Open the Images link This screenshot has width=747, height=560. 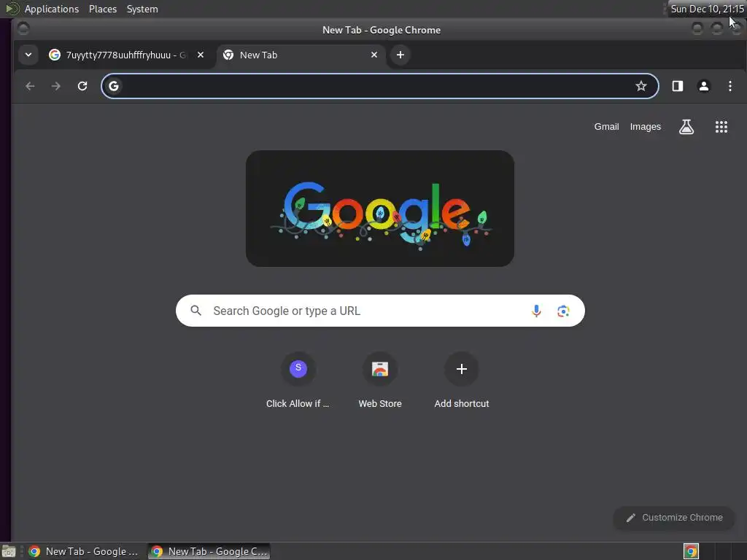click(x=645, y=127)
